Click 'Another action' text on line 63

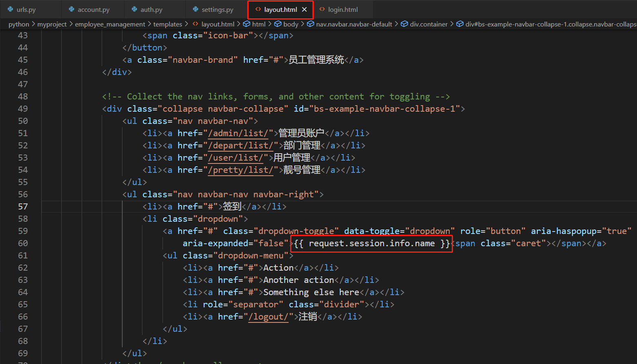point(299,280)
